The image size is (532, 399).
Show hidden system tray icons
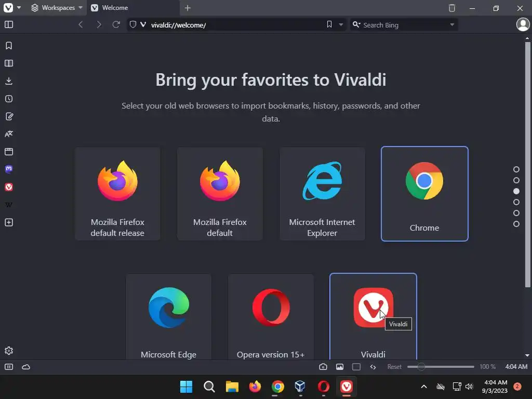(x=424, y=387)
